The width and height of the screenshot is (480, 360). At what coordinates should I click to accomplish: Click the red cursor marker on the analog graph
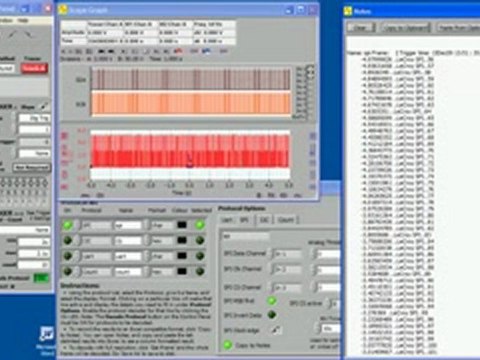pos(189,161)
